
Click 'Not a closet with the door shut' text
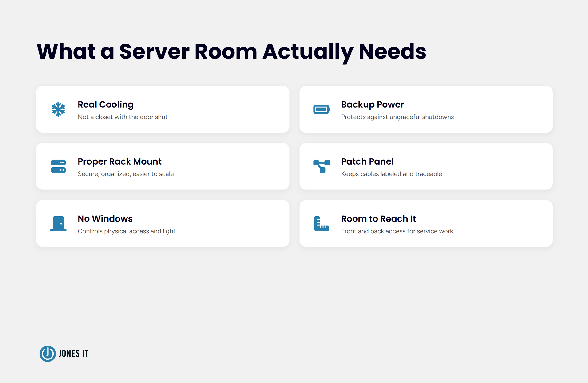pyautogui.click(x=123, y=117)
